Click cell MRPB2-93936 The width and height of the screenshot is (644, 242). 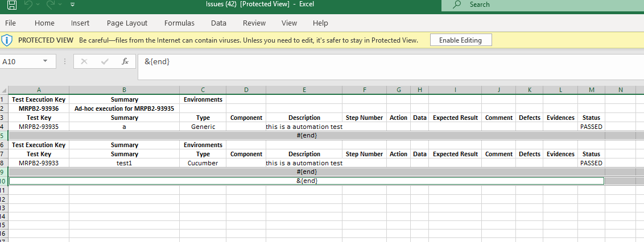pyautogui.click(x=39, y=109)
